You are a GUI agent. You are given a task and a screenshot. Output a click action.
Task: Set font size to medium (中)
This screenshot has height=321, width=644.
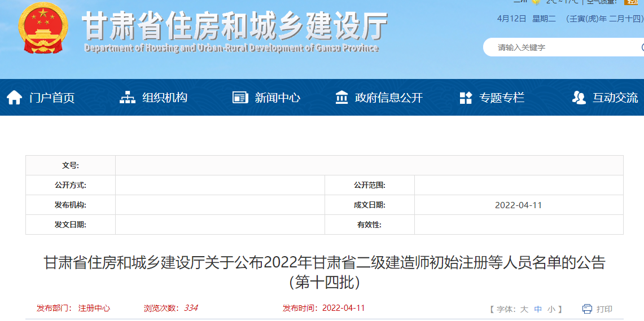[538, 309]
